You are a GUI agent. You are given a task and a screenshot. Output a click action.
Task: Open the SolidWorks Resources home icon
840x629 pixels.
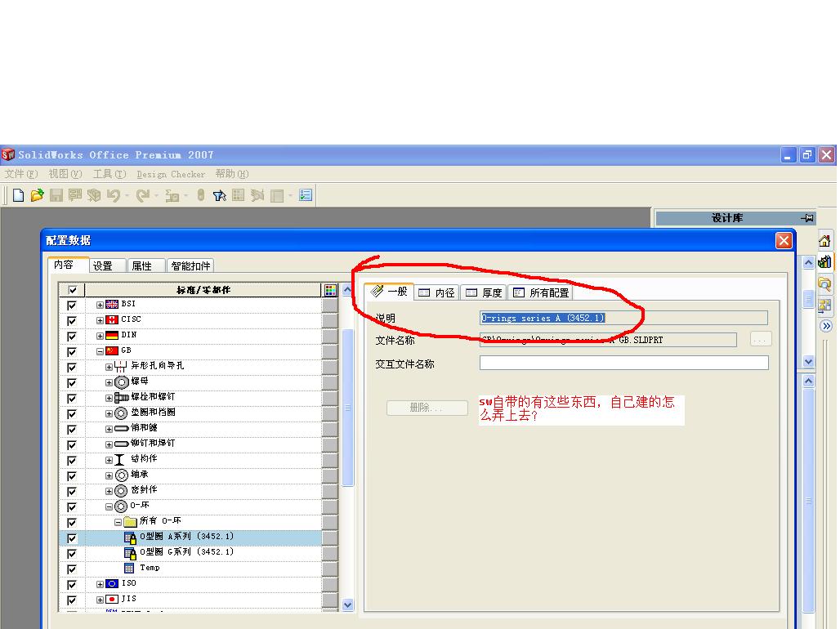click(824, 241)
